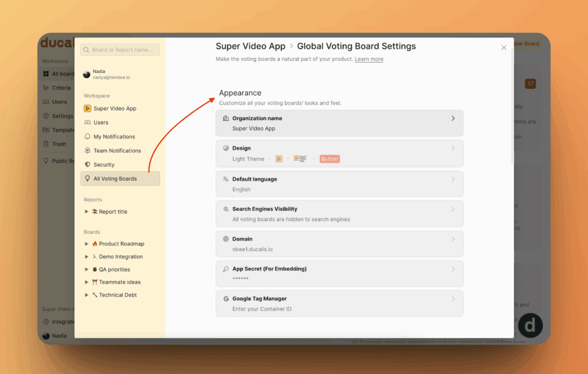588x374 pixels.
Task: Click the bell icon beside My Notifications
Action: point(88,137)
